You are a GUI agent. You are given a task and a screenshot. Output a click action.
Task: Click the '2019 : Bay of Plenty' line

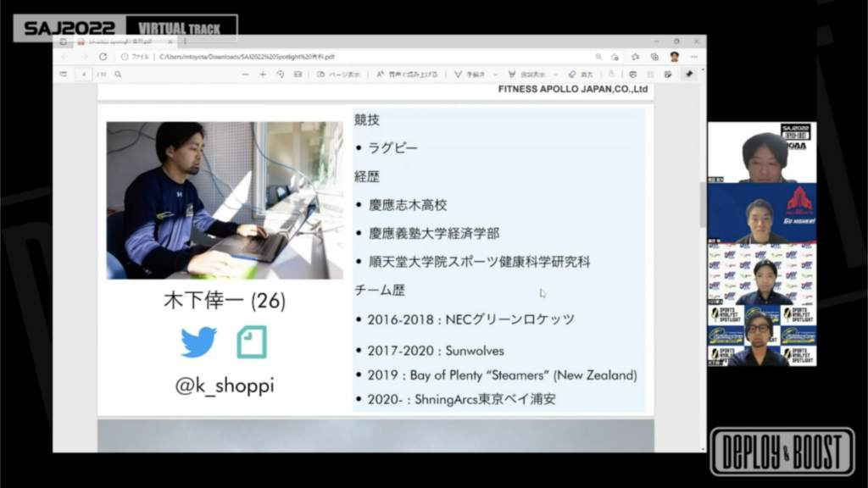pos(502,375)
